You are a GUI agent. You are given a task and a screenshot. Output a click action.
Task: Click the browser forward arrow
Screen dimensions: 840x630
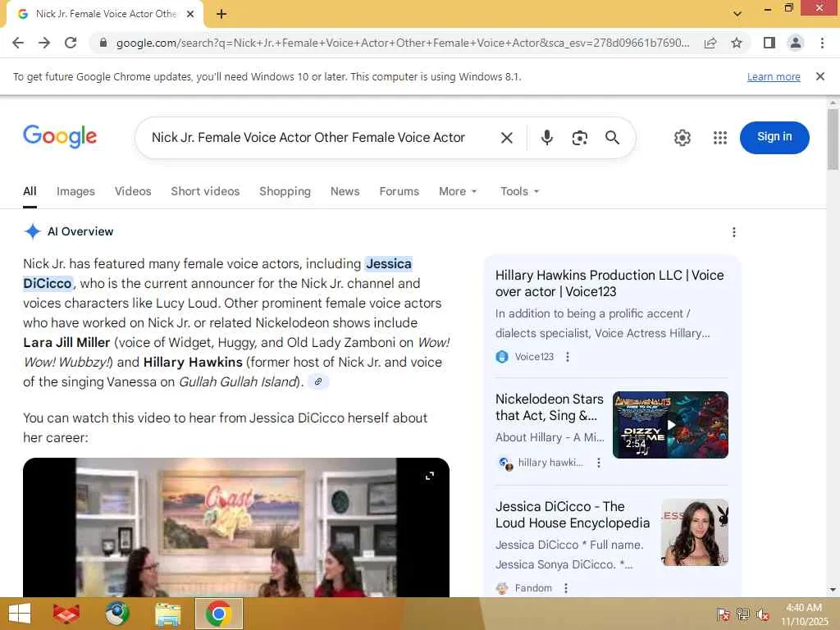point(44,43)
